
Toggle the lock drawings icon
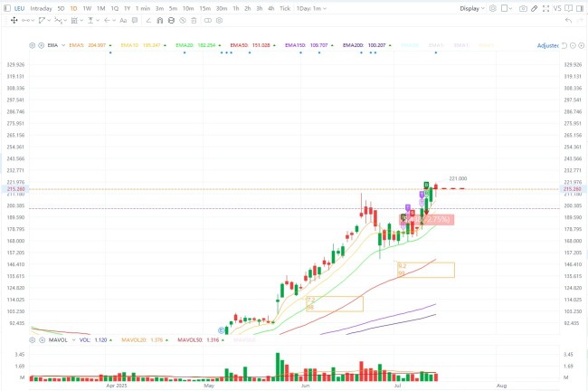pos(171,20)
